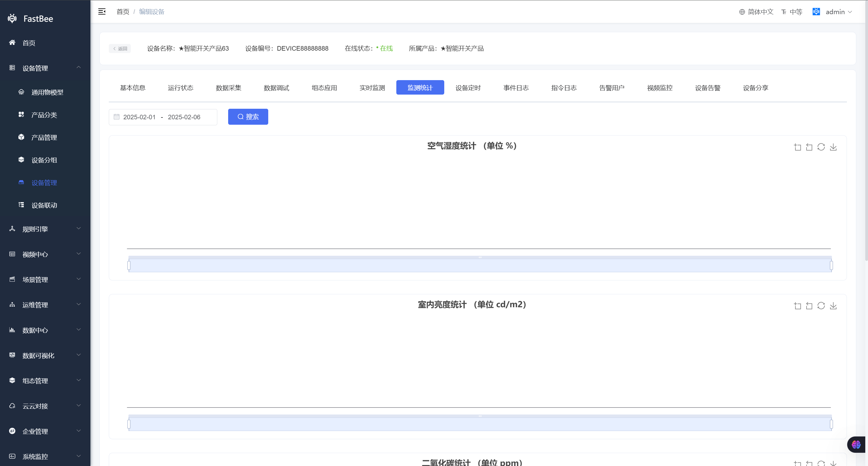This screenshot has height=466, width=868.
Task: Reset zoom on 室内亮度统计 chart
Action: [x=809, y=306]
